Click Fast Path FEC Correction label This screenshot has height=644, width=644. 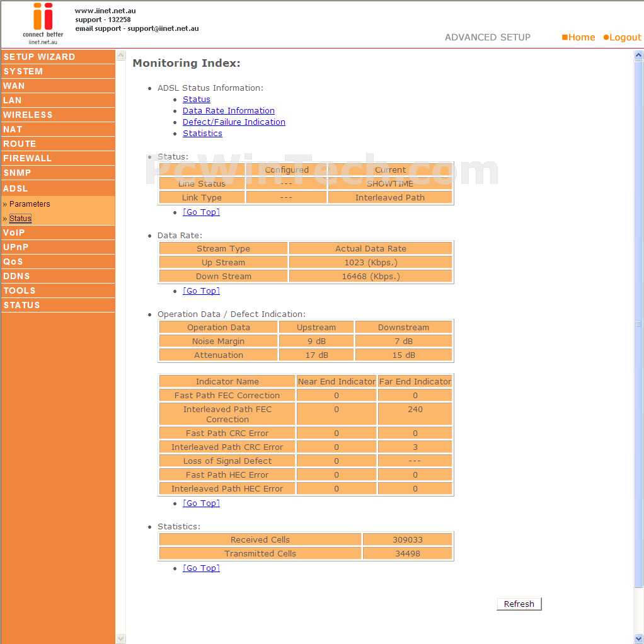(227, 396)
